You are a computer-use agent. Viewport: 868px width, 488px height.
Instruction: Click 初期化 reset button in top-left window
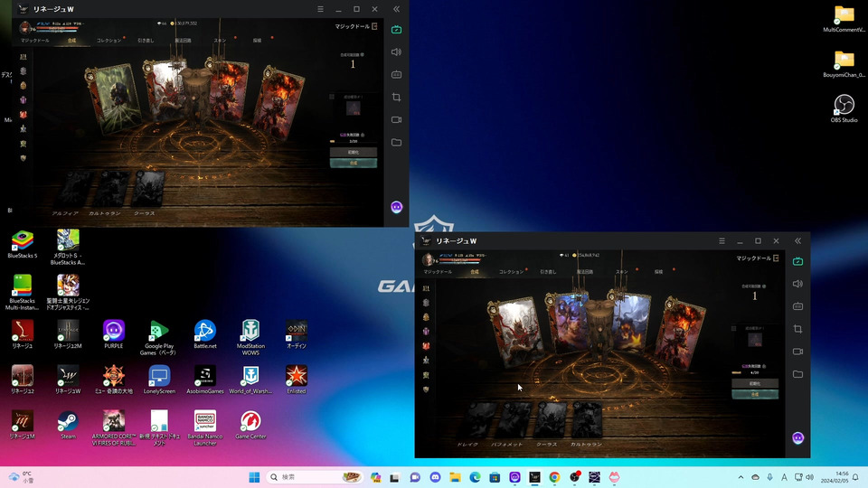pos(354,152)
